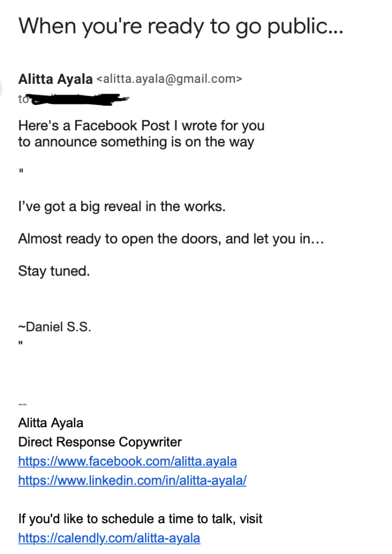Click the signature separator dashes

(x=23, y=404)
